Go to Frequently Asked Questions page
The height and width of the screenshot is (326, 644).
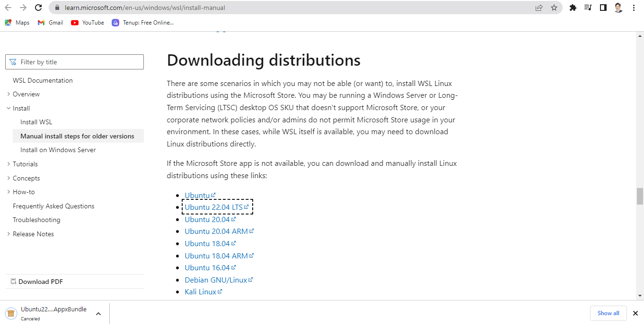pyautogui.click(x=53, y=206)
